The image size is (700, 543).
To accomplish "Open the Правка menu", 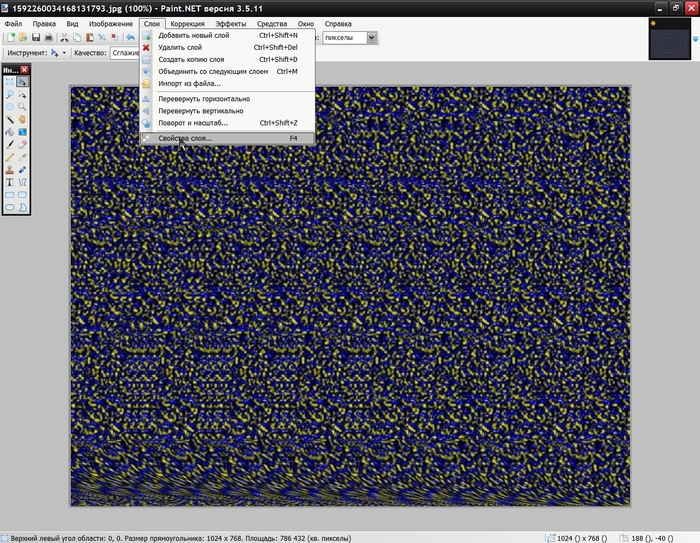I will point(44,24).
